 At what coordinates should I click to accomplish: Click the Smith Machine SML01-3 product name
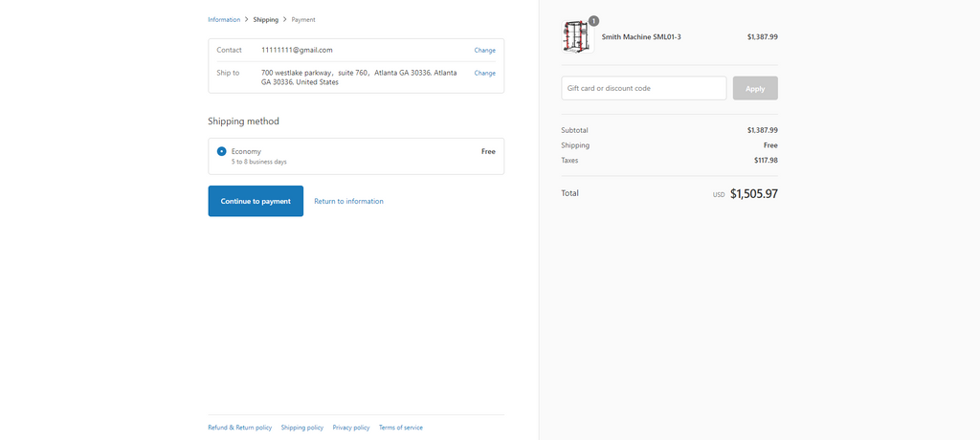coord(641,36)
